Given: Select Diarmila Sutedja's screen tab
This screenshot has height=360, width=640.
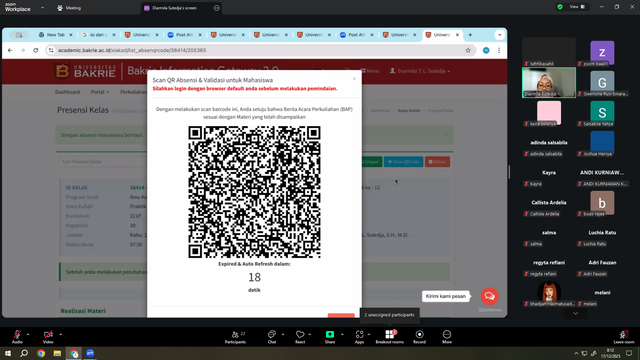Looking at the screenshot, I should tap(182, 8).
